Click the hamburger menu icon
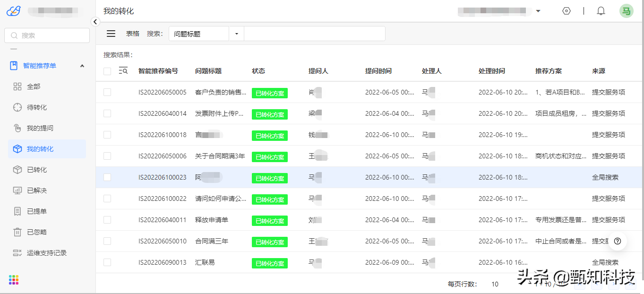 coord(111,34)
